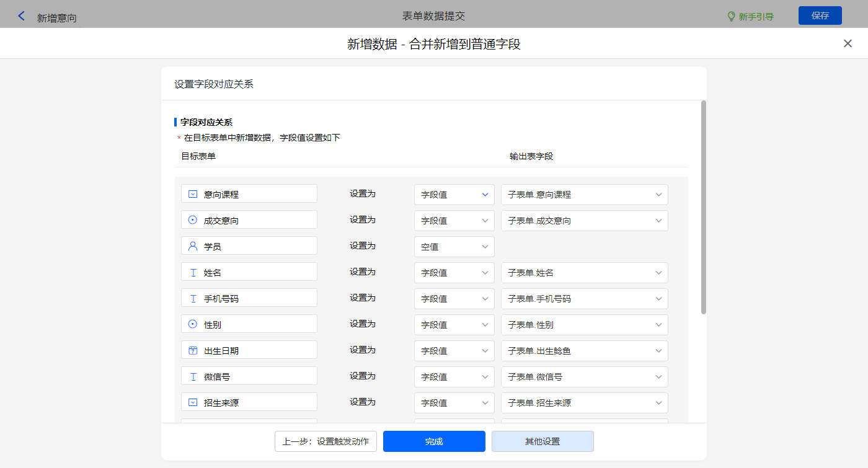Screen dimensions: 868x468
Task: Open the 字段值 dropdown for 意向课程
Action: pos(454,195)
